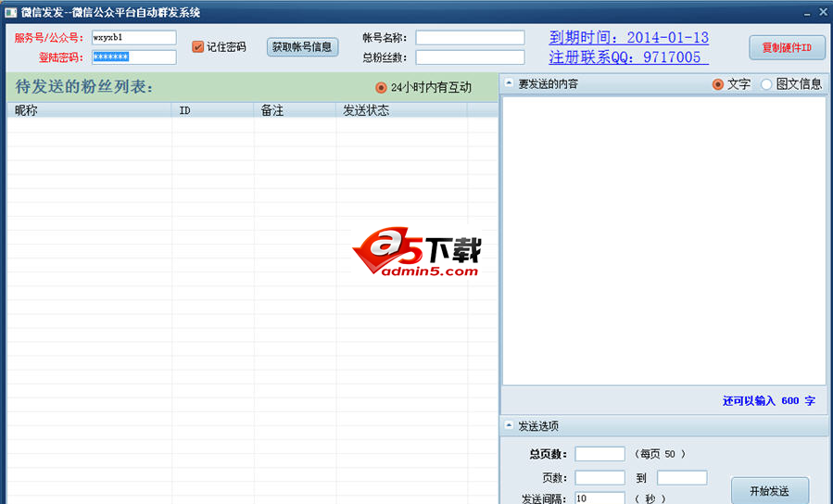The width and height of the screenshot is (833, 504).
Task: Click the 获取帐号信息 button
Action: click(302, 46)
